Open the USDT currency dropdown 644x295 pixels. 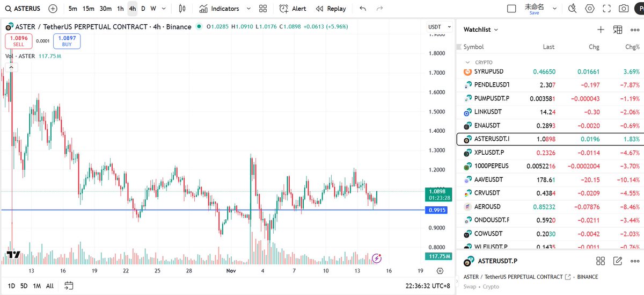[x=437, y=27]
